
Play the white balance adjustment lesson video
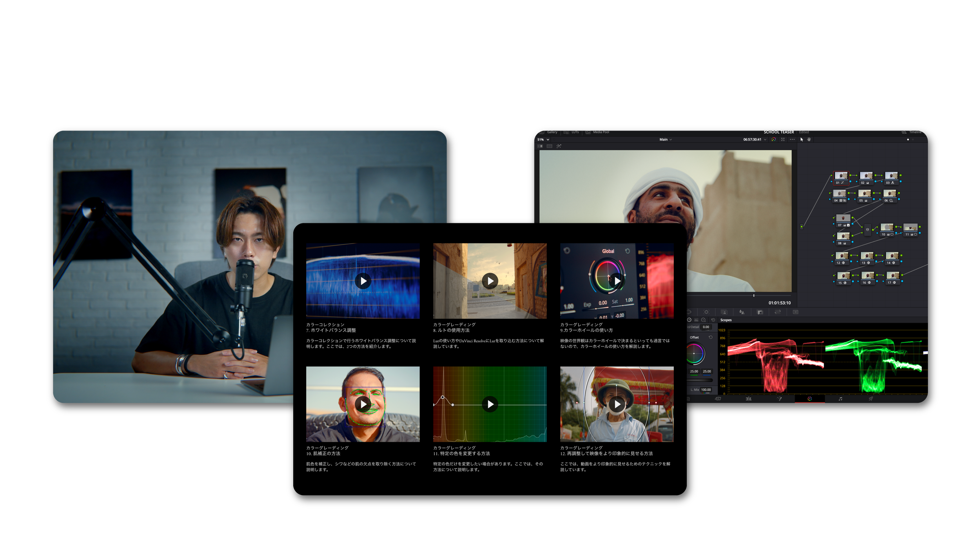(363, 281)
